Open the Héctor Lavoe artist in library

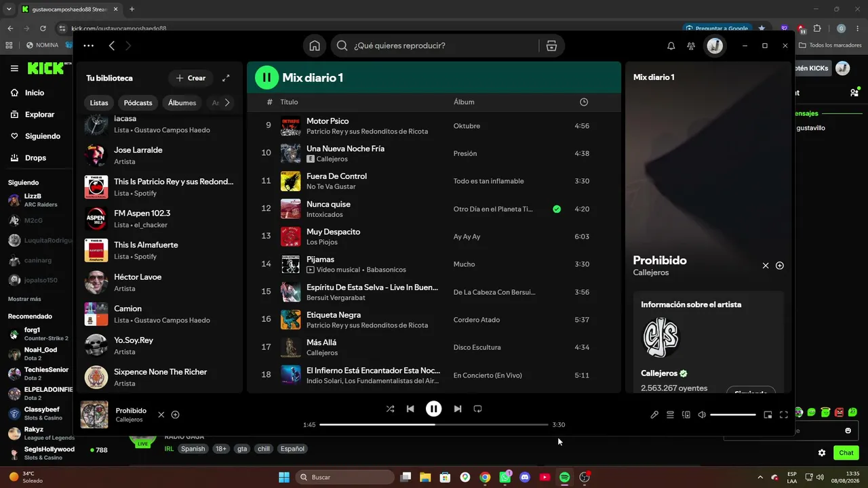159,282
